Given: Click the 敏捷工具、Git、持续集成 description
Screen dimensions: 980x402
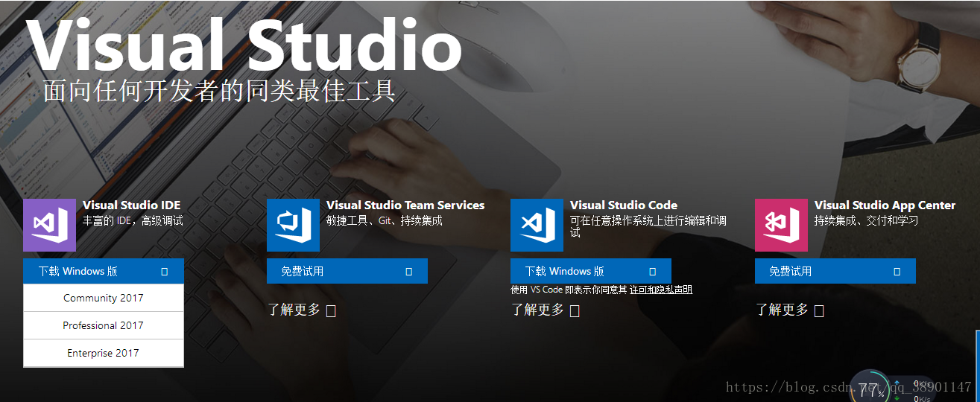Looking at the screenshot, I should click(385, 220).
